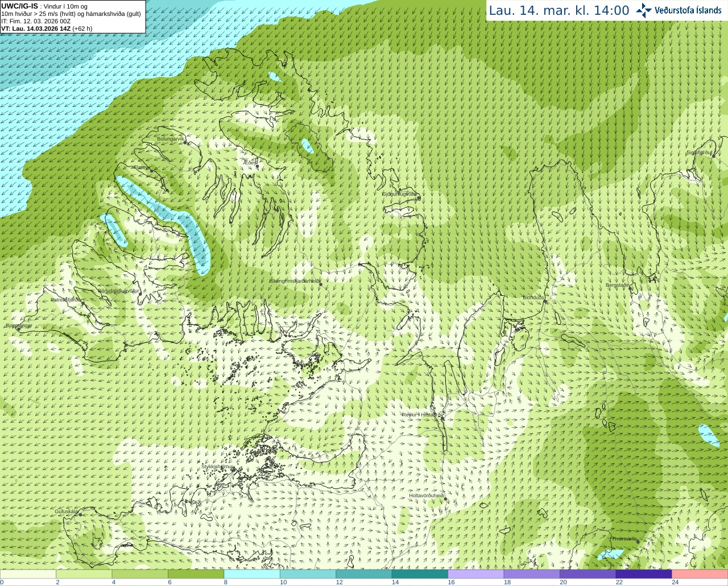Viewport: 728px width, 586px height.
Task: Pick the 10–12 m/s legend swatch
Action: (x=308, y=574)
